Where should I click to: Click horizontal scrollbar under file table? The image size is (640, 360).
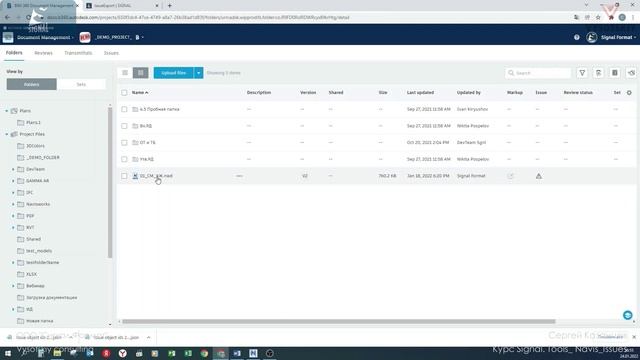[x=339, y=321]
